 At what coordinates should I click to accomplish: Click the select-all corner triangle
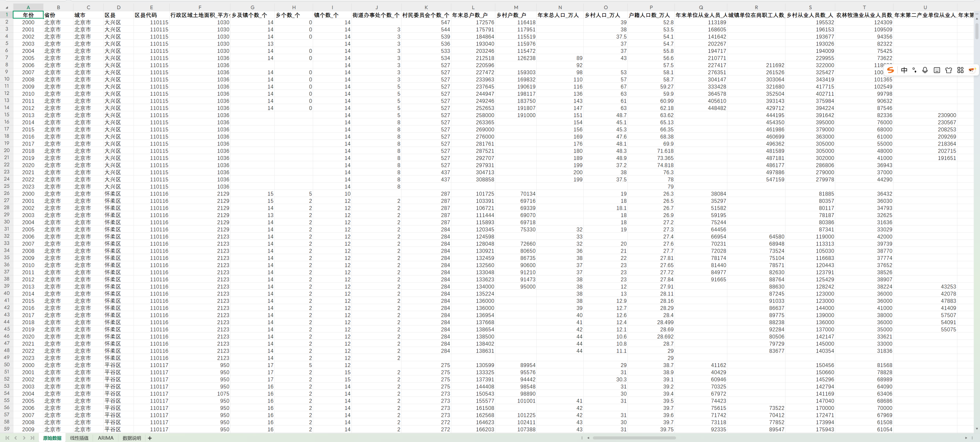pos(7,8)
